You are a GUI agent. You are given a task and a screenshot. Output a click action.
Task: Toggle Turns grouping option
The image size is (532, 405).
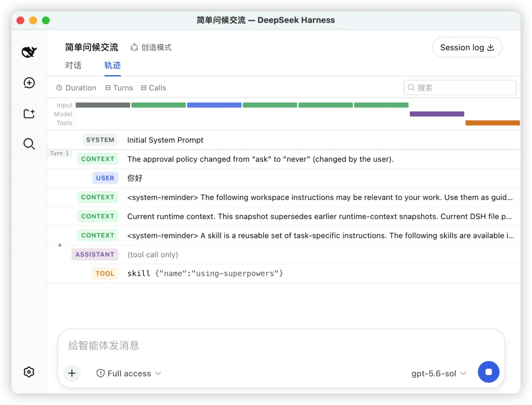coord(119,88)
